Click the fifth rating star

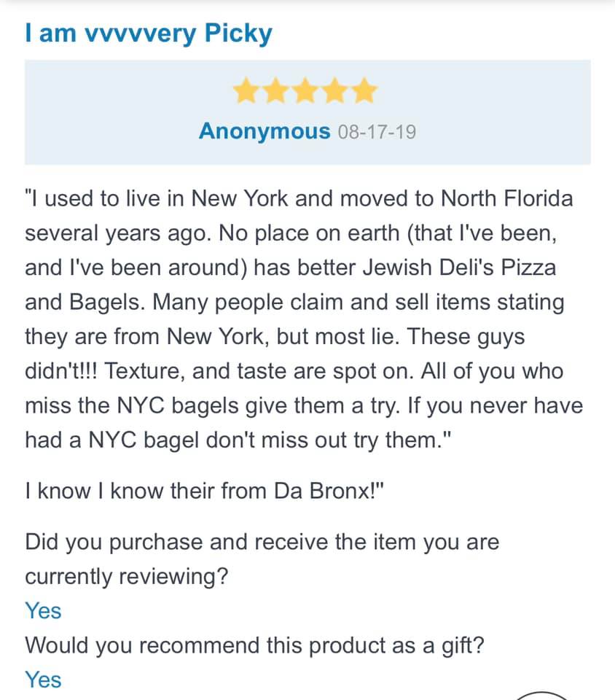(364, 93)
